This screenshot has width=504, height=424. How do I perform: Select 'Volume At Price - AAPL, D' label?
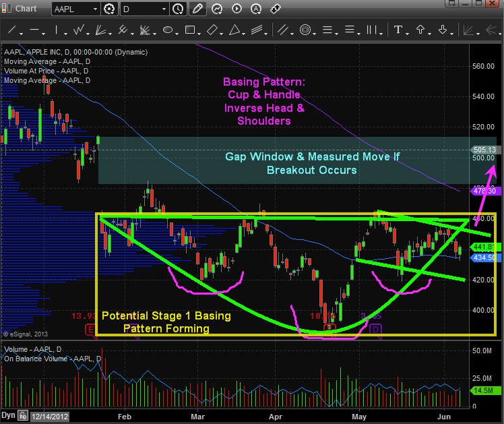click(46, 71)
